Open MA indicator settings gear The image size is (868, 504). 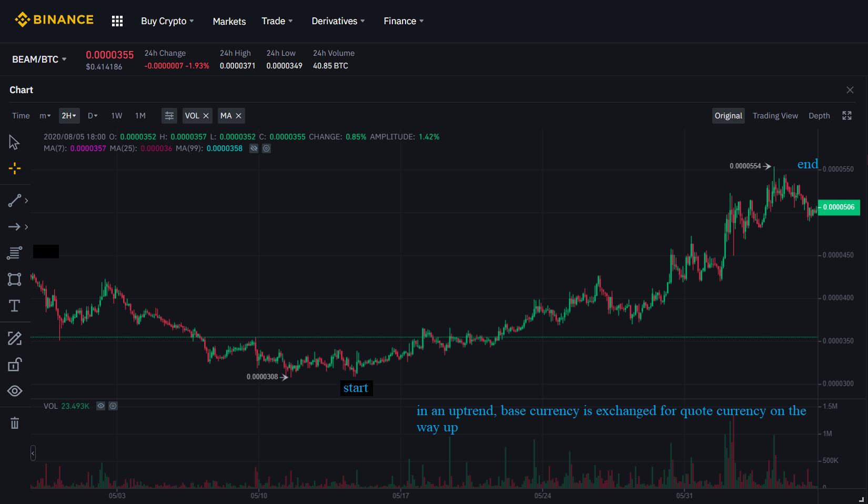[x=267, y=148]
